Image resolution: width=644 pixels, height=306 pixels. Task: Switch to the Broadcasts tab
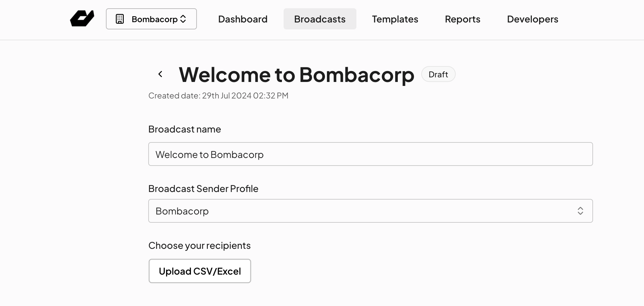[x=320, y=19]
